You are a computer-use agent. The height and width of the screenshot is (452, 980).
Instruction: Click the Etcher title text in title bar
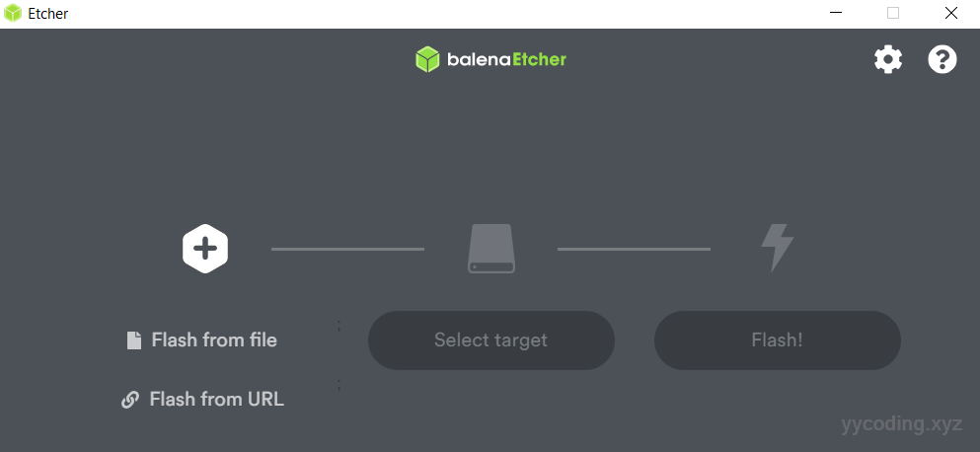48,14
